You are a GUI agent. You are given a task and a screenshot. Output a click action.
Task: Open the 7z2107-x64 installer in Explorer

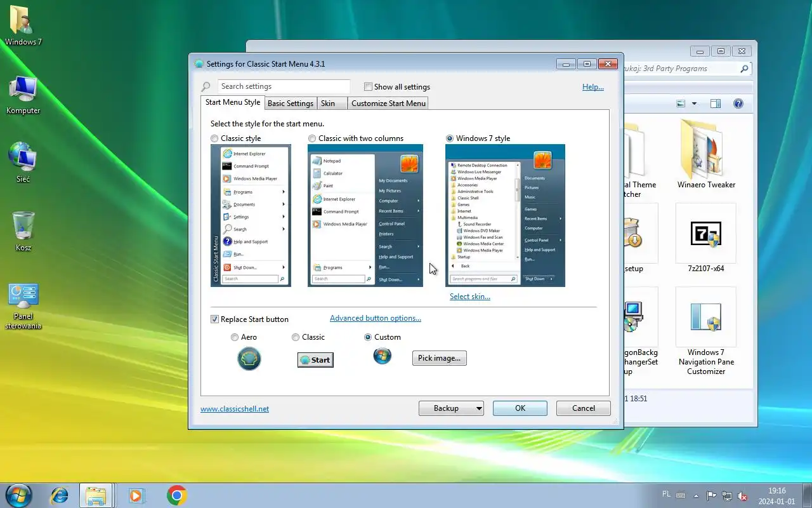(x=706, y=238)
